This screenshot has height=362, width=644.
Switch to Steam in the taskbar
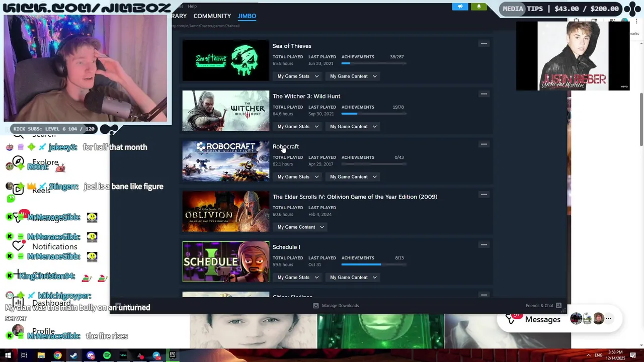(74, 355)
